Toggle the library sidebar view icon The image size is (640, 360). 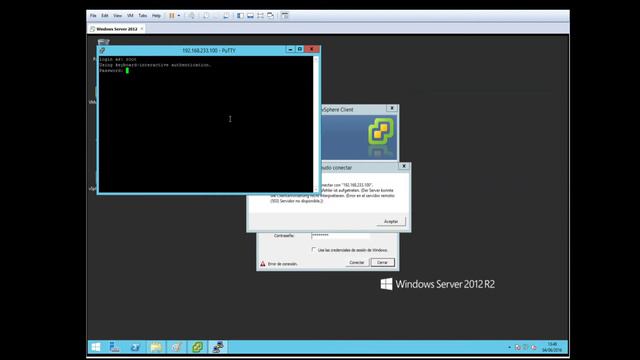point(240,16)
